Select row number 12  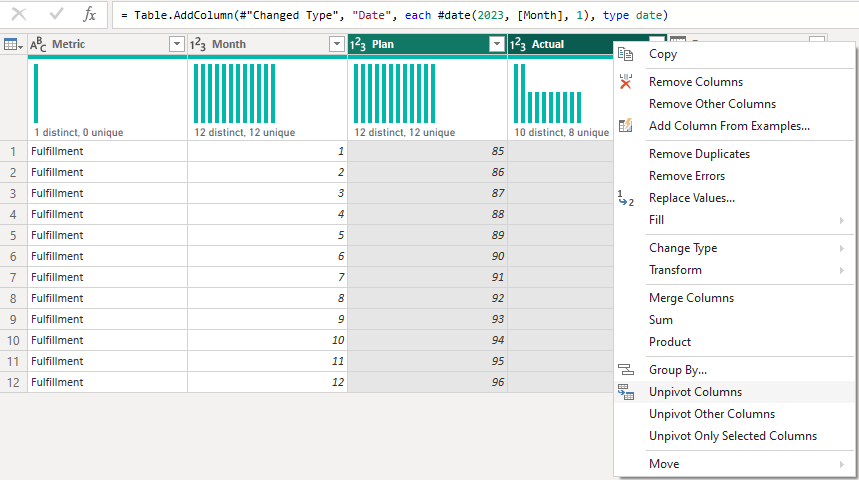coord(13,382)
